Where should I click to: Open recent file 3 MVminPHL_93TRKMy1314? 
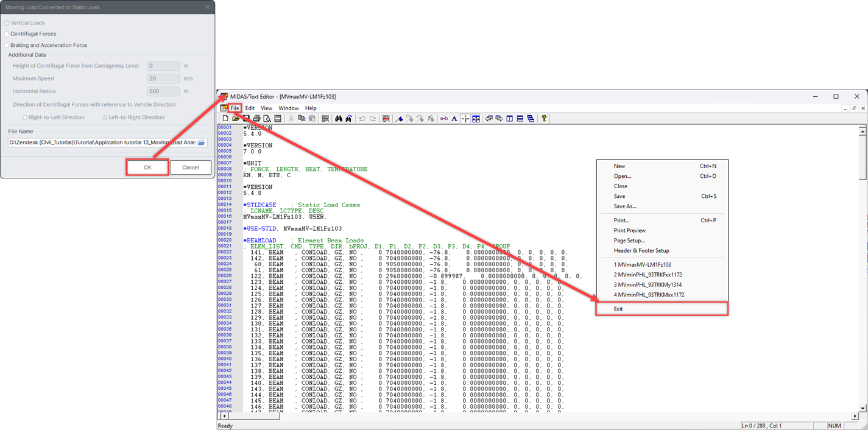(662, 284)
